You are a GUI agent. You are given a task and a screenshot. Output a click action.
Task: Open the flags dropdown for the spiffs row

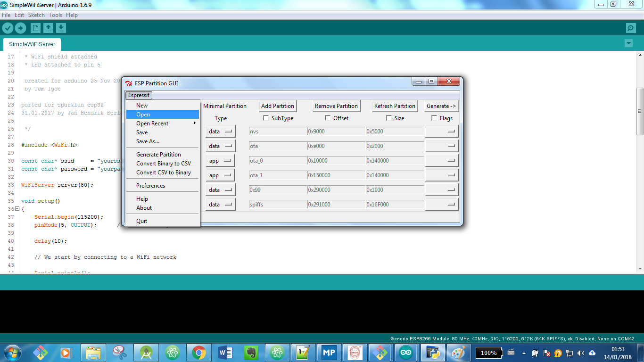point(442,205)
